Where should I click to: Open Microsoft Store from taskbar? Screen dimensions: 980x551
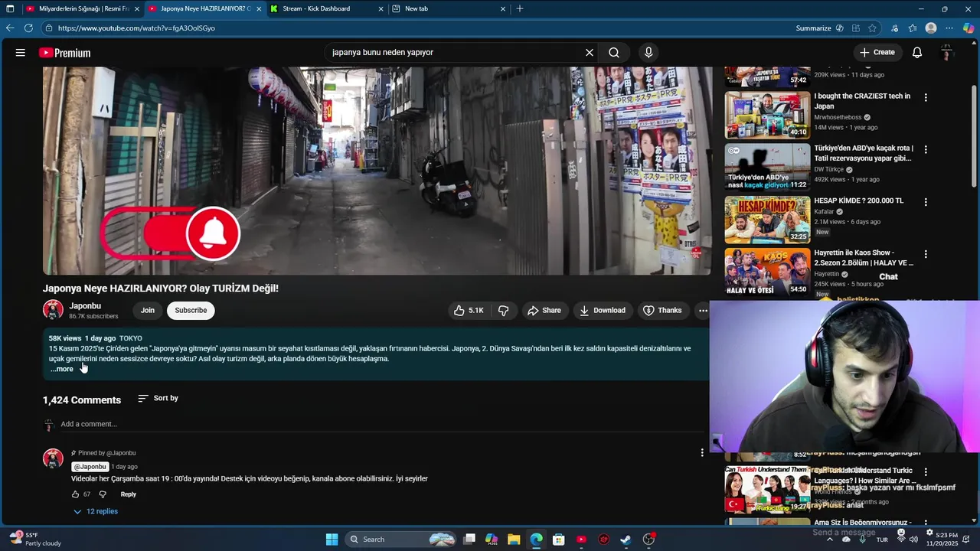click(559, 540)
